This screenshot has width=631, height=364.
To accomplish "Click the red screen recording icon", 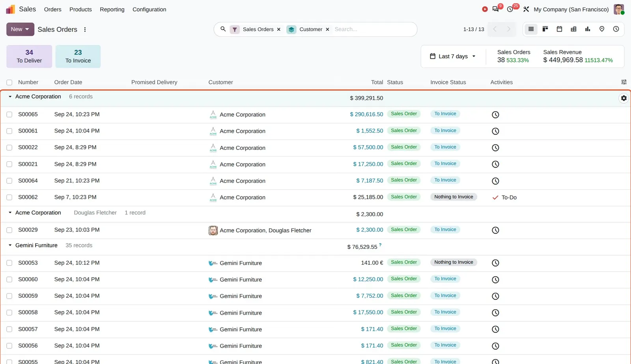I will (485, 9).
